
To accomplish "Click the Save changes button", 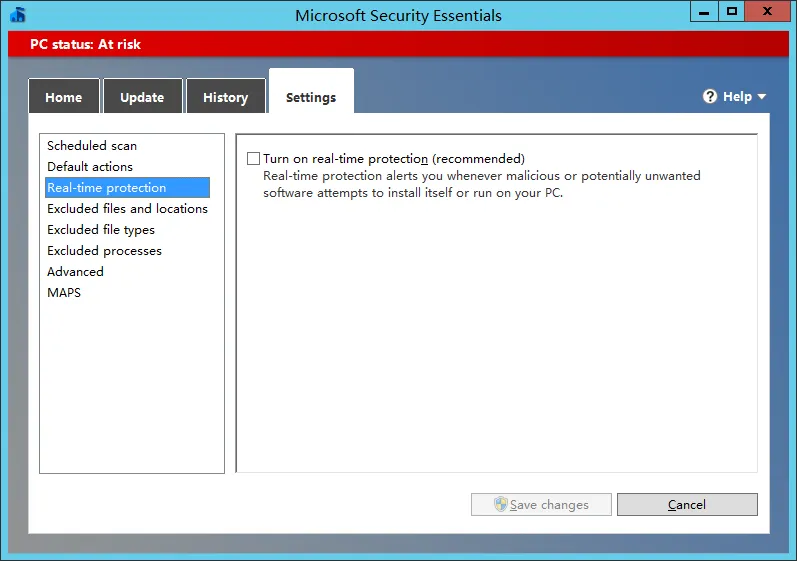I will [x=541, y=505].
